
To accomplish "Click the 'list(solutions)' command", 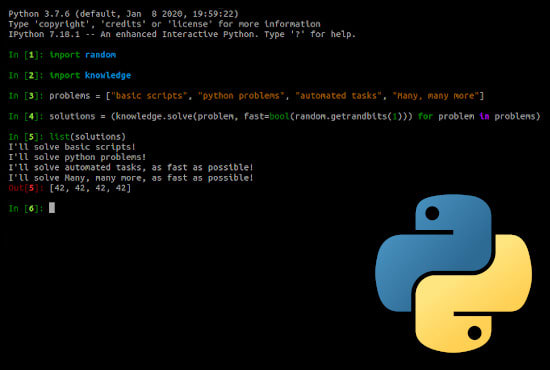I will (x=87, y=137).
